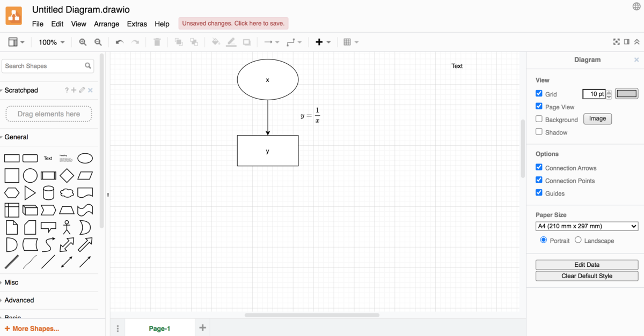644x336 pixels.
Task: Select Portrait orientation
Action: (543, 240)
